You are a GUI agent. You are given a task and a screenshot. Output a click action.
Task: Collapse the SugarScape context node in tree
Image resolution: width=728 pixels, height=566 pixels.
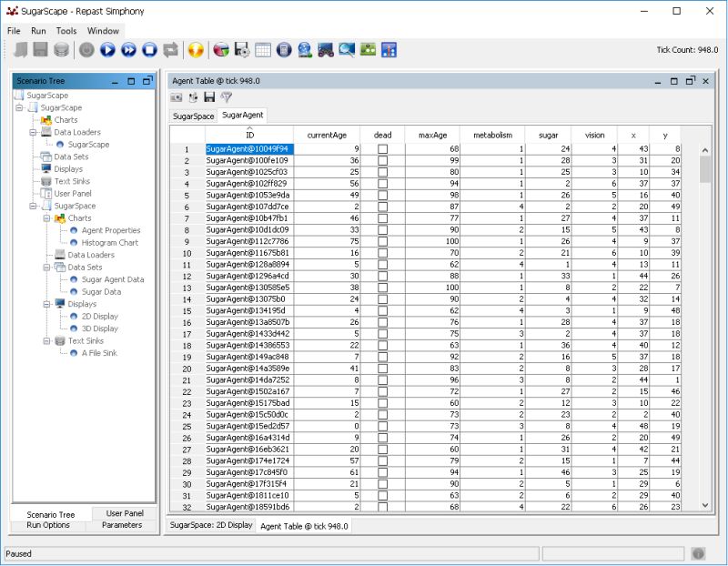point(19,107)
